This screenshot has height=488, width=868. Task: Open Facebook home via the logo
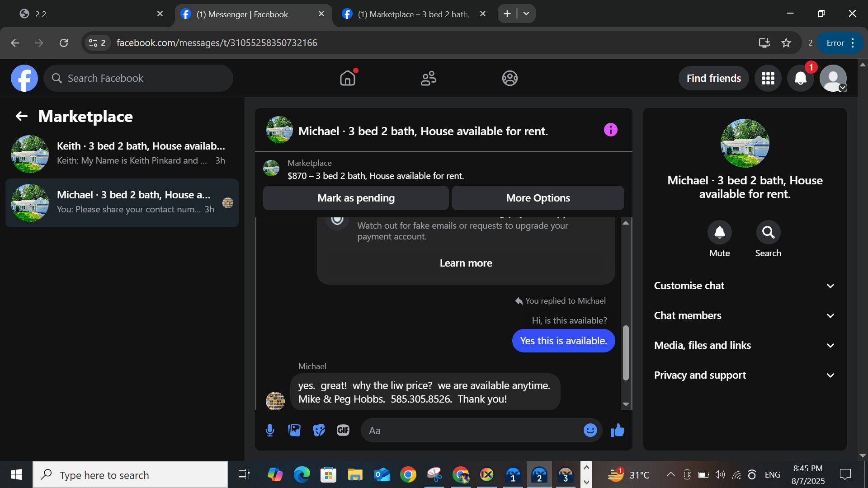pyautogui.click(x=24, y=78)
